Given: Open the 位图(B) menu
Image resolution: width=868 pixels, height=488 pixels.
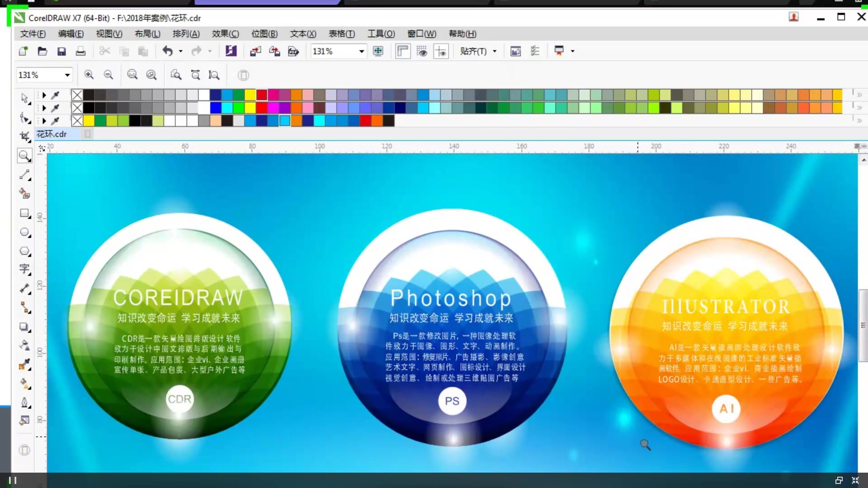Looking at the screenshot, I should pyautogui.click(x=264, y=34).
